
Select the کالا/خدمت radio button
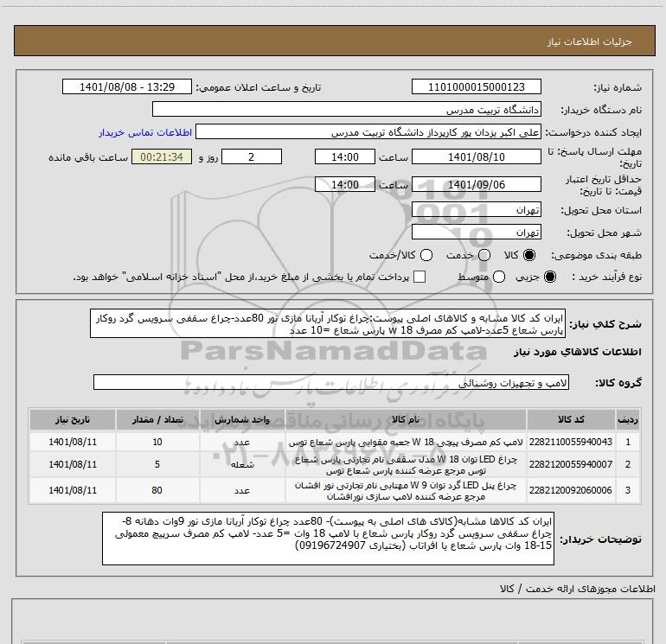426,255
